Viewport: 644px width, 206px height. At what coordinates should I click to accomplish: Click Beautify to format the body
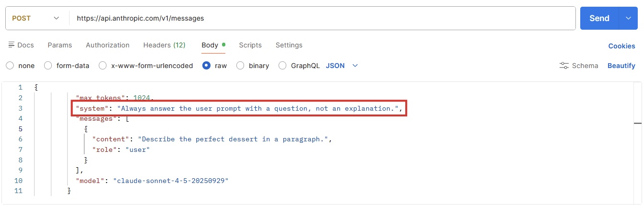tap(621, 66)
